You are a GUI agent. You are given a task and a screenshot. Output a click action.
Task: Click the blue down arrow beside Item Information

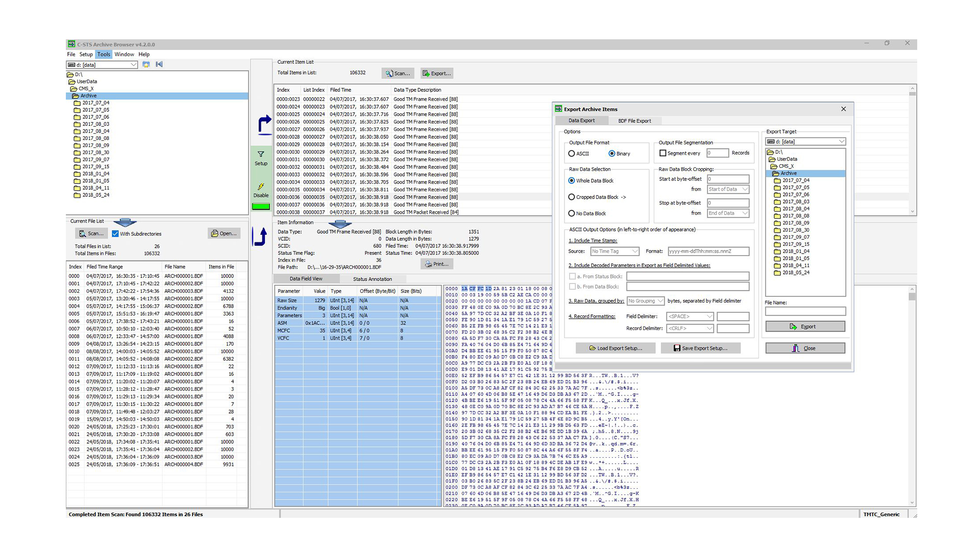[340, 223]
